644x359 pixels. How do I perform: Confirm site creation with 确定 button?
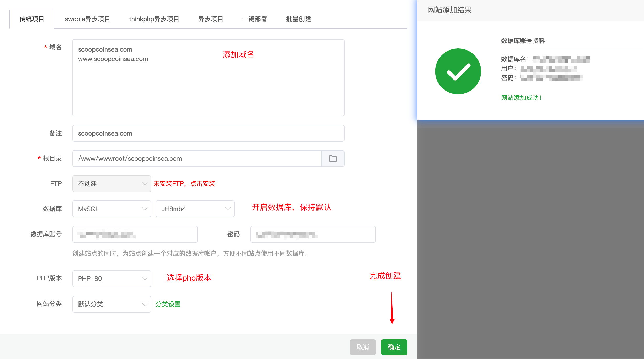pyautogui.click(x=394, y=347)
